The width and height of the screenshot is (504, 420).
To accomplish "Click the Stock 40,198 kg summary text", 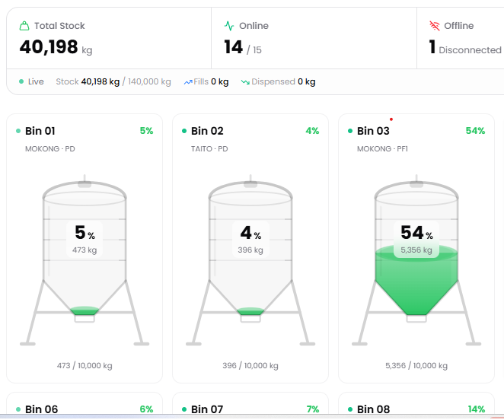I will (x=88, y=81).
